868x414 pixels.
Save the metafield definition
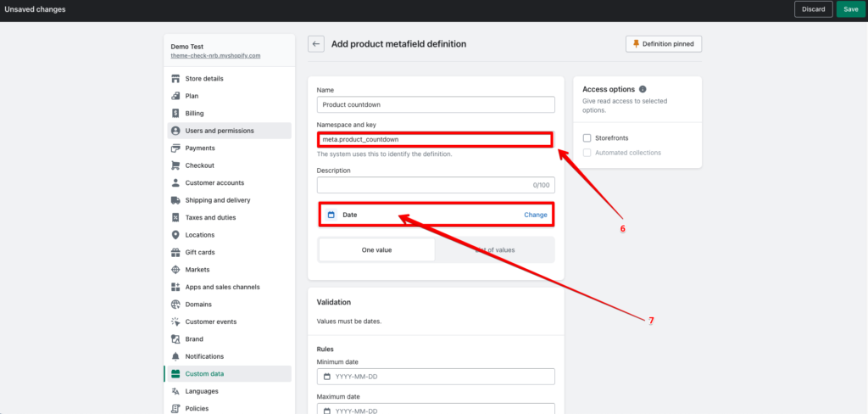pyautogui.click(x=851, y=8)
